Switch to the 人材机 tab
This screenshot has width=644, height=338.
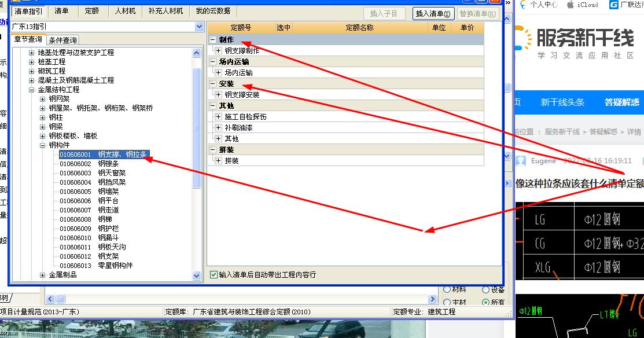[125, 11]
